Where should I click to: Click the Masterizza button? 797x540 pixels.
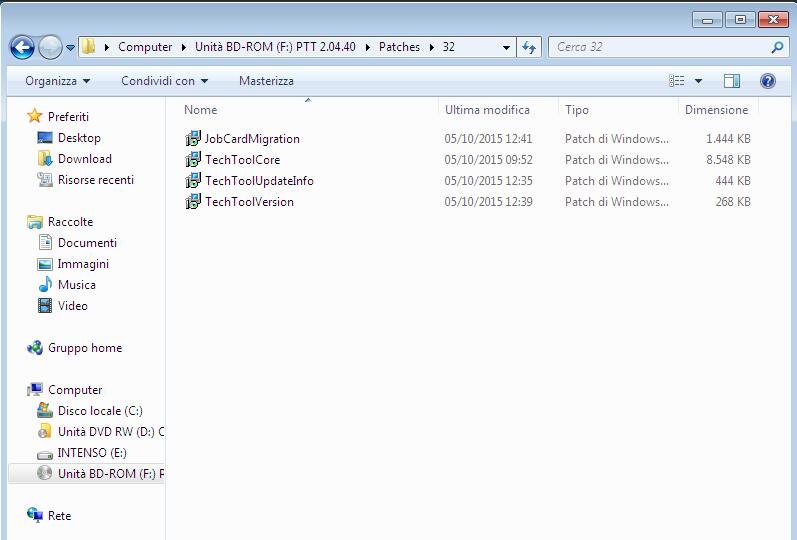tap(266, 81)
